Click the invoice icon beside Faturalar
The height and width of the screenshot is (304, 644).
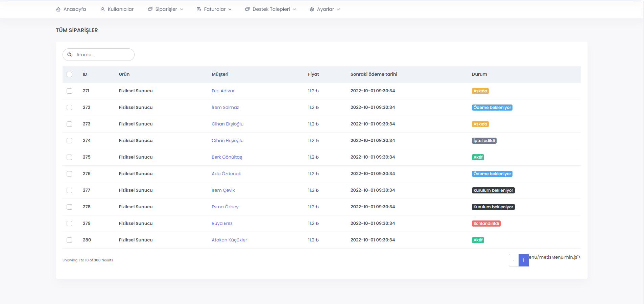pos(199,9)
